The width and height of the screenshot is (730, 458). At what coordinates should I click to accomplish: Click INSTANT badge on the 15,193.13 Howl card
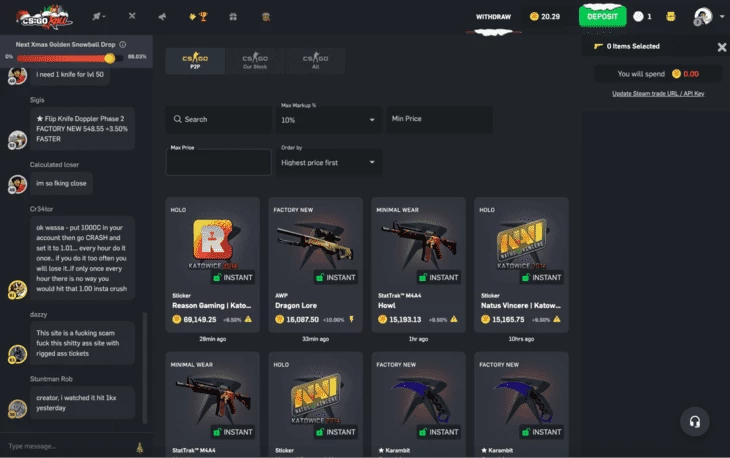click(x=439, y=277)
